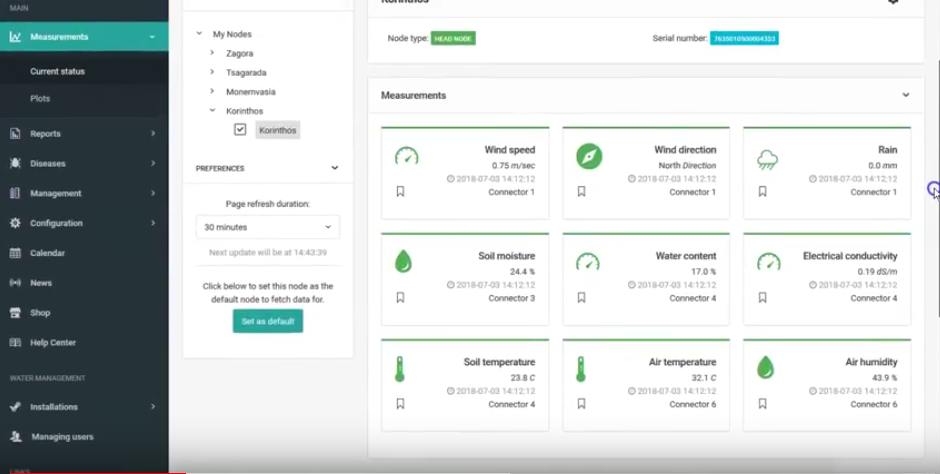Image resolution: width=940 pixels, height=474 pixels.
Task: Click the Set as default button
Action: pos(267,321)
